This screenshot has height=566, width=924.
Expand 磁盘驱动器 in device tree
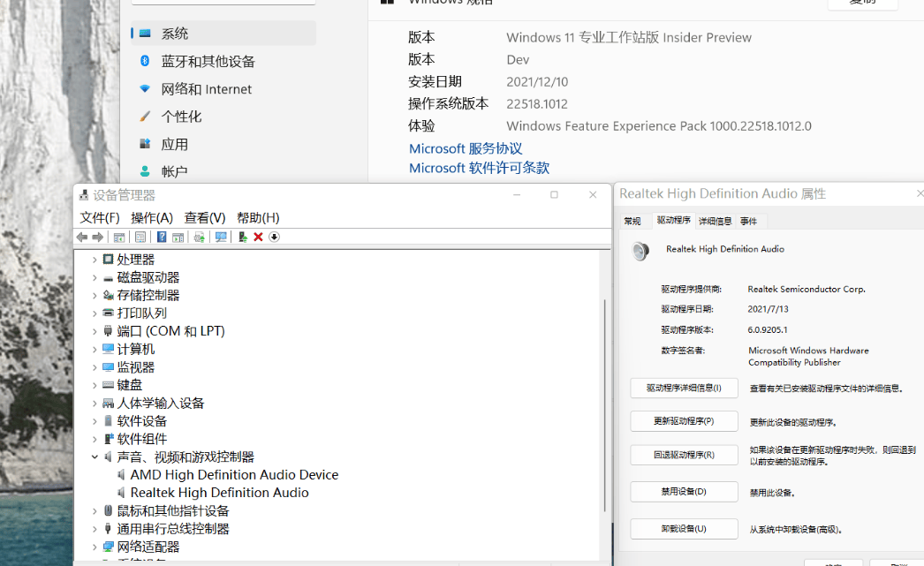pyautogui.click(x=94, y=276)
